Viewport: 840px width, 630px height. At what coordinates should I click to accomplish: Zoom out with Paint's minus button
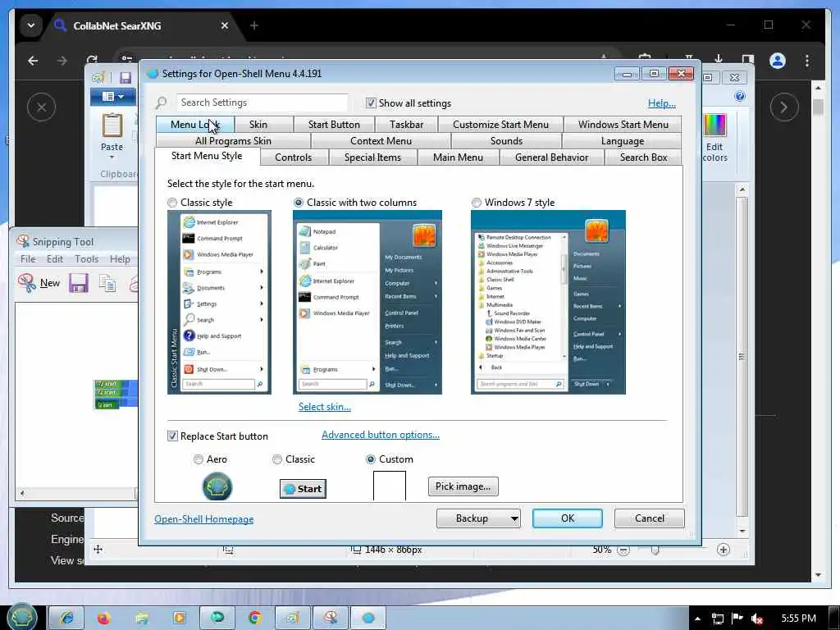point(623,550)
